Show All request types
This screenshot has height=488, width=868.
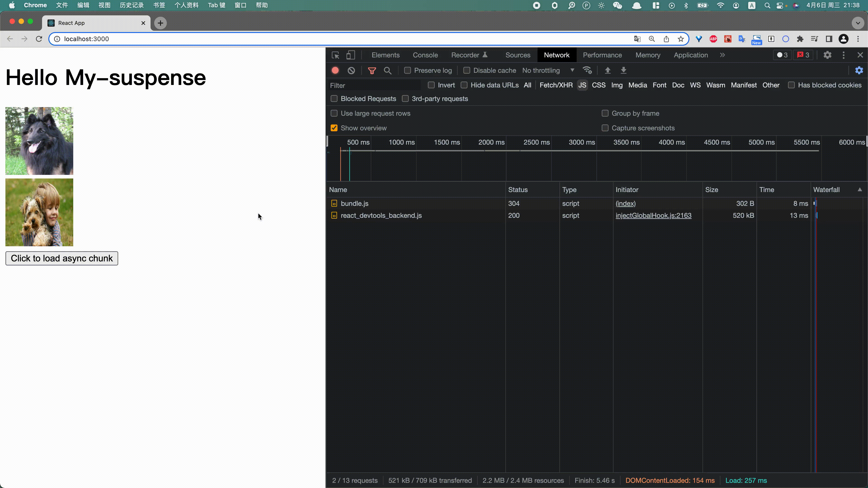coord(527,85)
